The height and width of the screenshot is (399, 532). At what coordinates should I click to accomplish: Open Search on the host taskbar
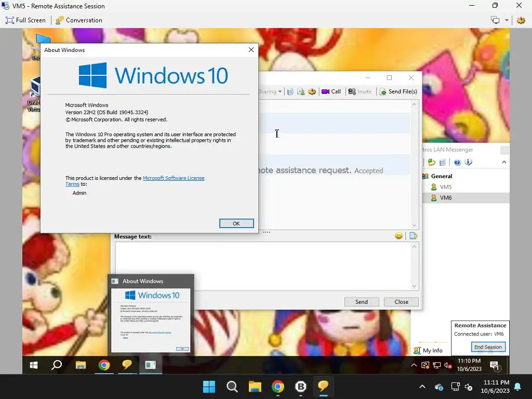click(x=232, y=387)
